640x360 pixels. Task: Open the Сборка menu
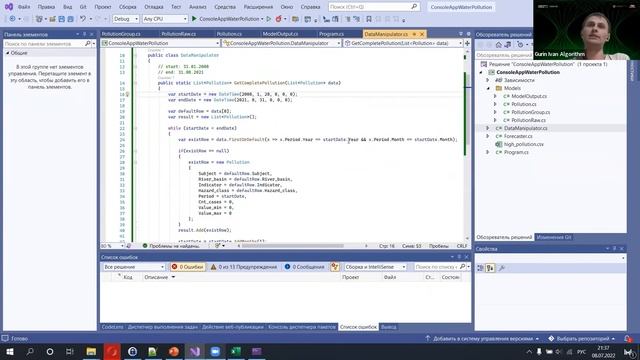[x=127, y=7]
